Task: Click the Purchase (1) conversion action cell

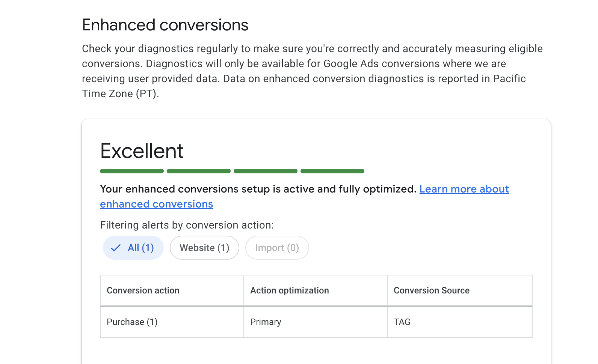Action: coord(172,322)
